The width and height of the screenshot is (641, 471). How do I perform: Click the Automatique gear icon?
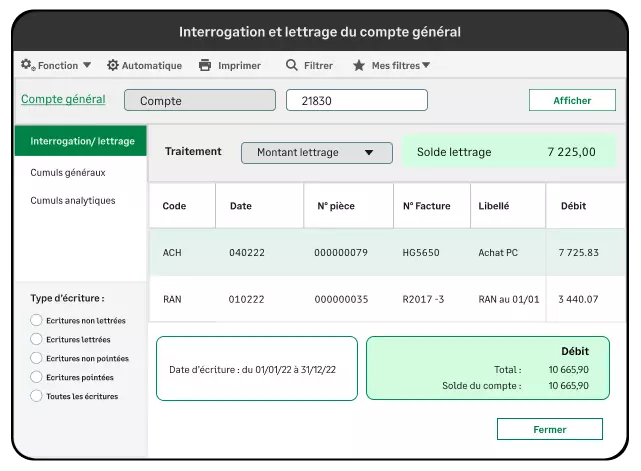point(113,65)
